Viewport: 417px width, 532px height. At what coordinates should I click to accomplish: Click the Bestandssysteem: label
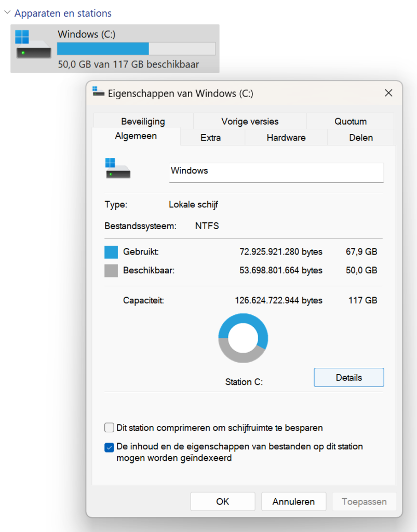pyautogui.click(x=140, y=226)
